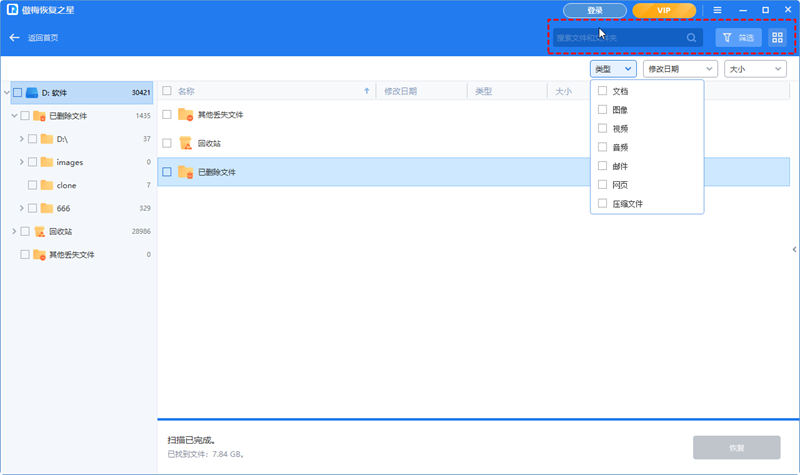Expand the 666 folder node
The image size is (800, 475).
pyautogui.click(x=21, y=208)
